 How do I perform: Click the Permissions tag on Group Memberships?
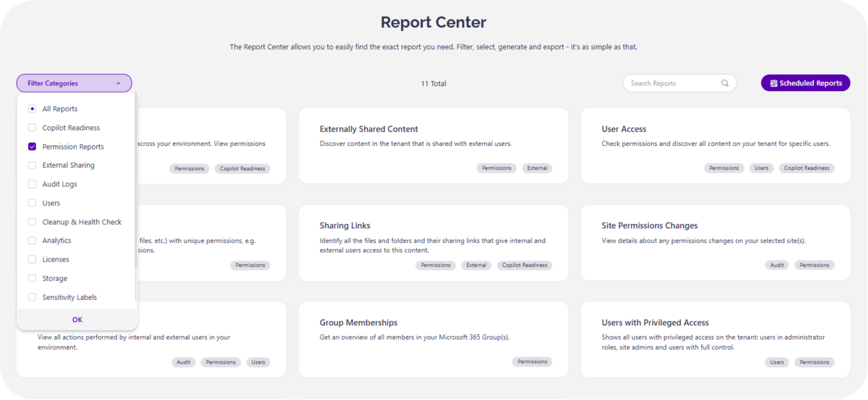click(x=532, y=362)
